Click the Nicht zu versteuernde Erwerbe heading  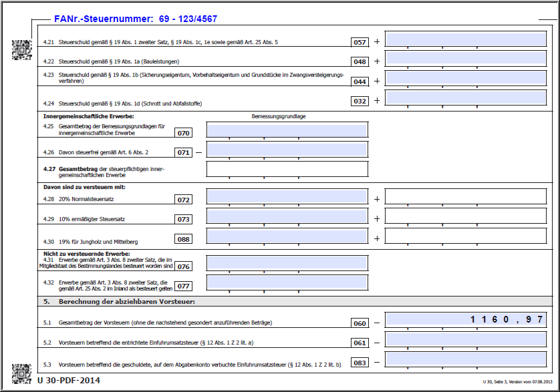[x=87, y=254]
